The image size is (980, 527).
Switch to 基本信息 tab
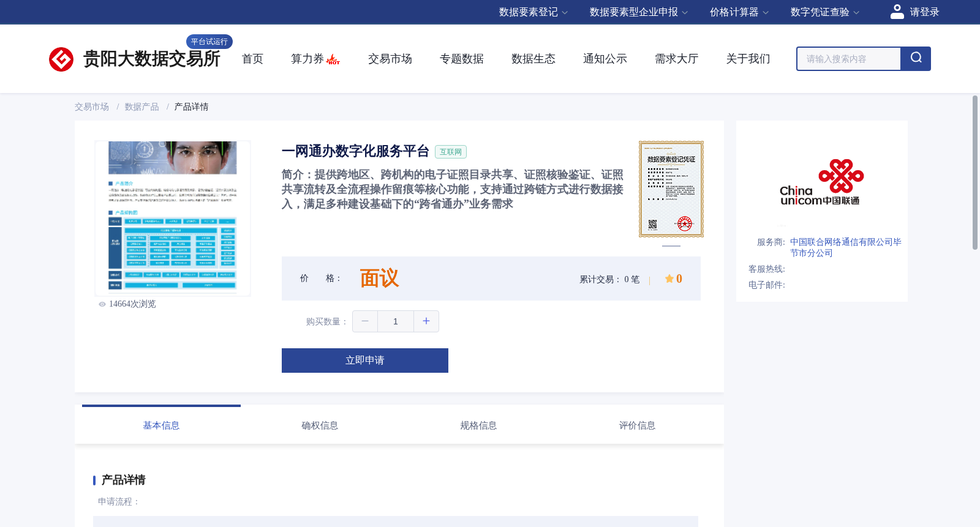(161, 425)
